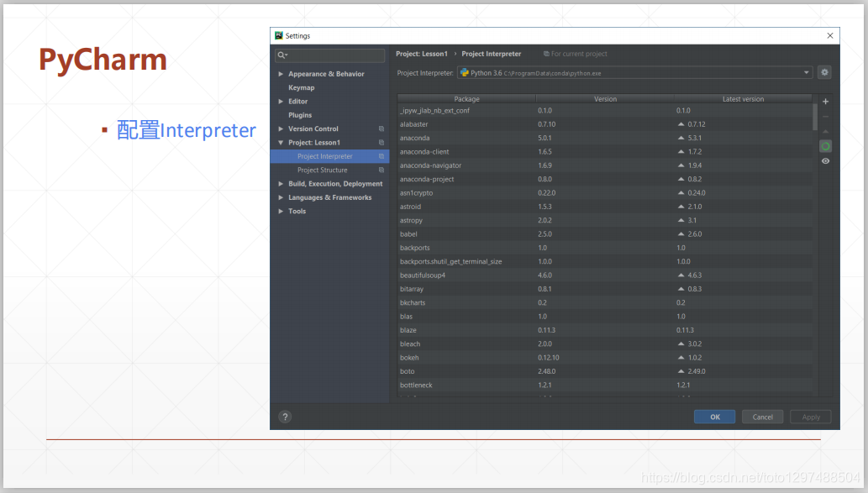The height and width of the screenshot is (493, 868).
Task: Click the PyCharm slide title
Action: click(103, 60)
